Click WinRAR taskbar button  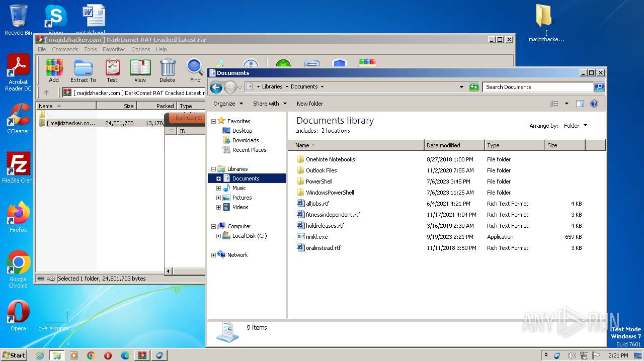coord(142,355)
